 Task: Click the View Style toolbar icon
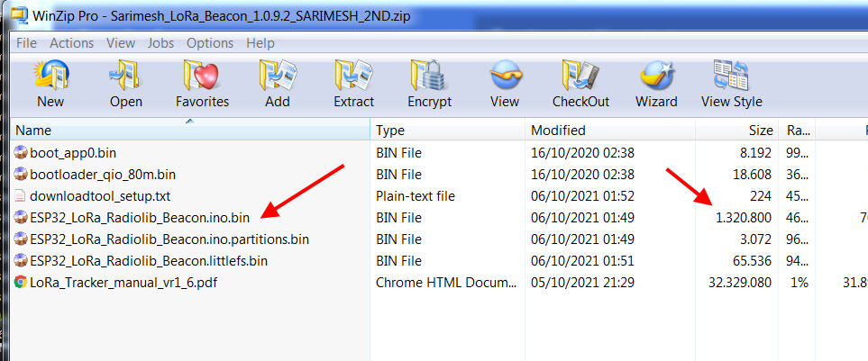[731, 76]
